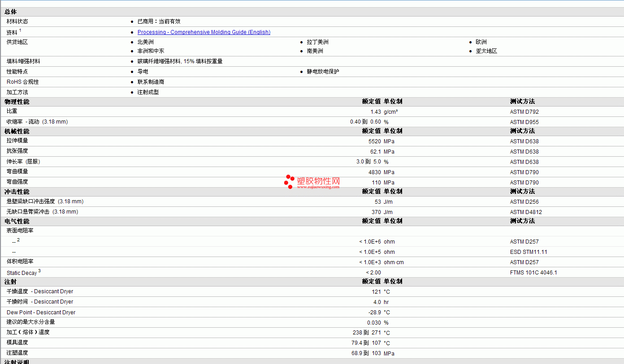Open the Processing - Comprehensive Molding Guide link

tap(204, 32)
